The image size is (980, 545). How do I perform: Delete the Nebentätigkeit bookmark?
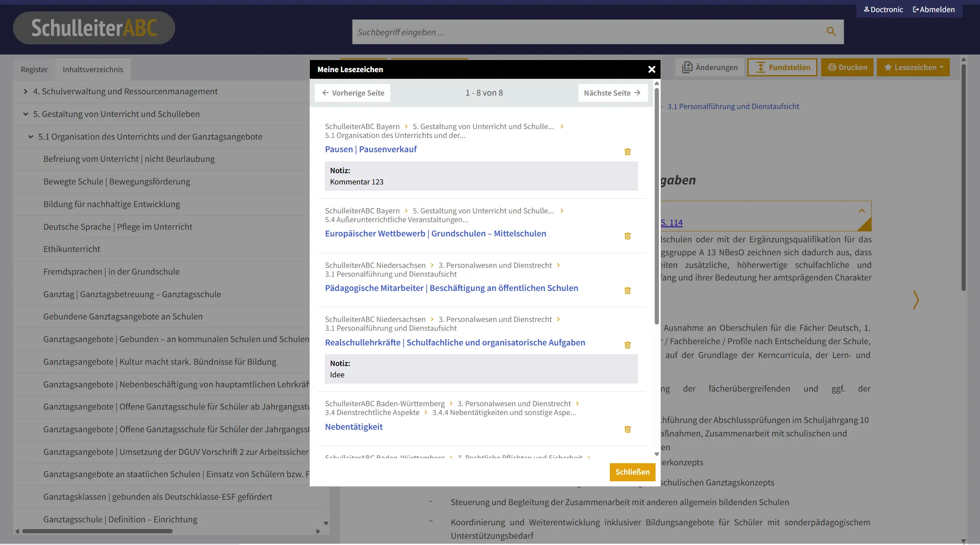[627, 429]
